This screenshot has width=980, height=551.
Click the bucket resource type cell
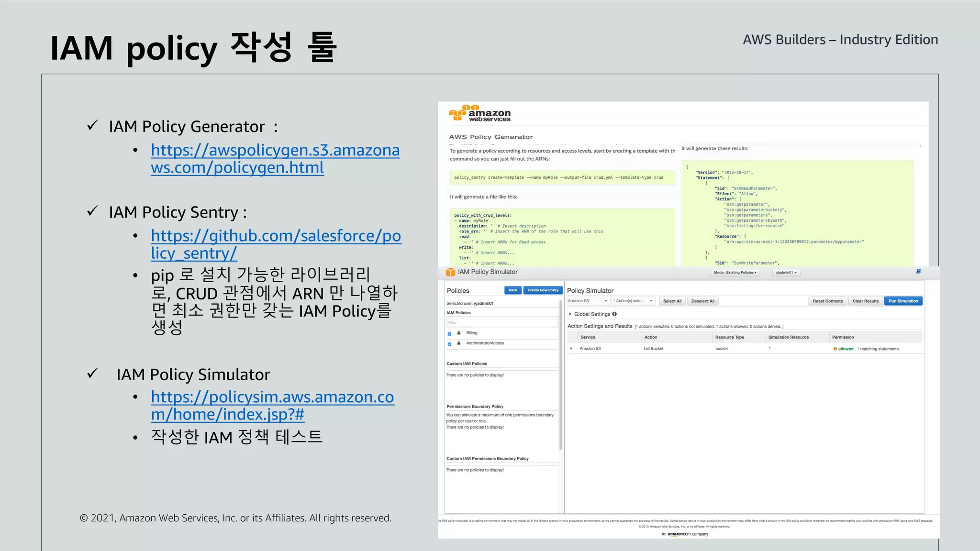pyautogui.click(x=721, y=349)
